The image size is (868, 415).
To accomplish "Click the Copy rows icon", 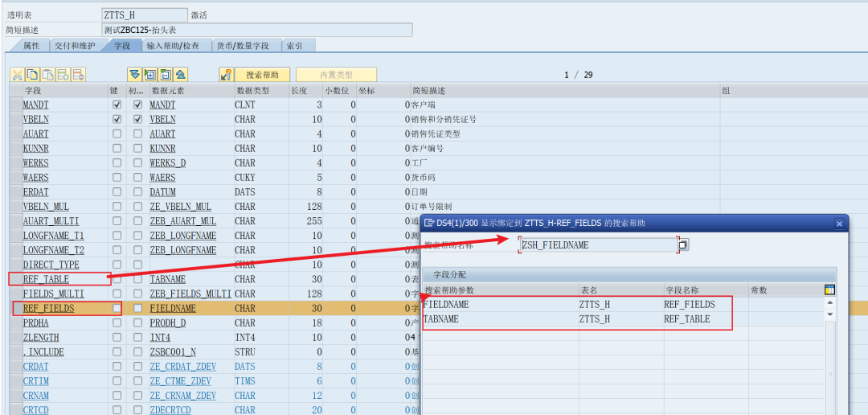I will click(33, 75).
